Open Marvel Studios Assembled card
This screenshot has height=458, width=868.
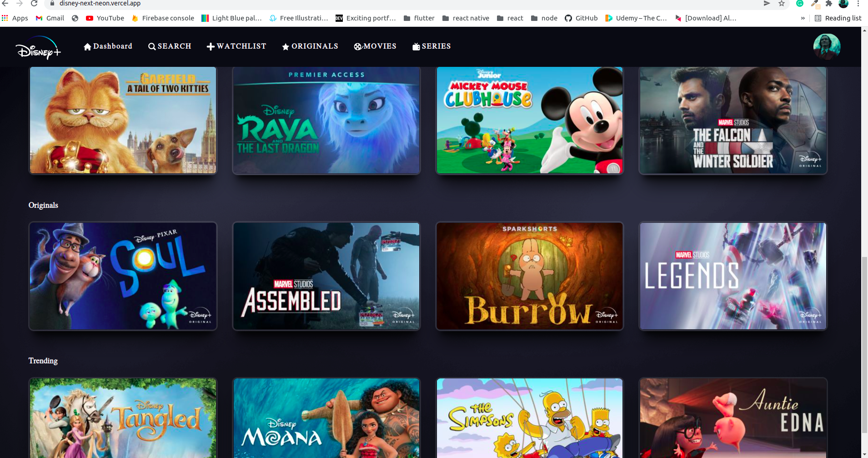click(x=326, y=276)
